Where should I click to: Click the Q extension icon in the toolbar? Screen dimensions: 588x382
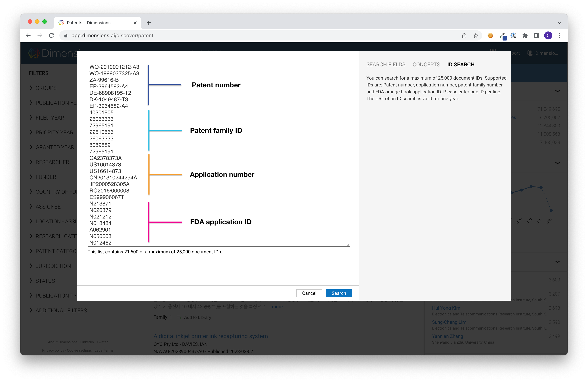514,35
